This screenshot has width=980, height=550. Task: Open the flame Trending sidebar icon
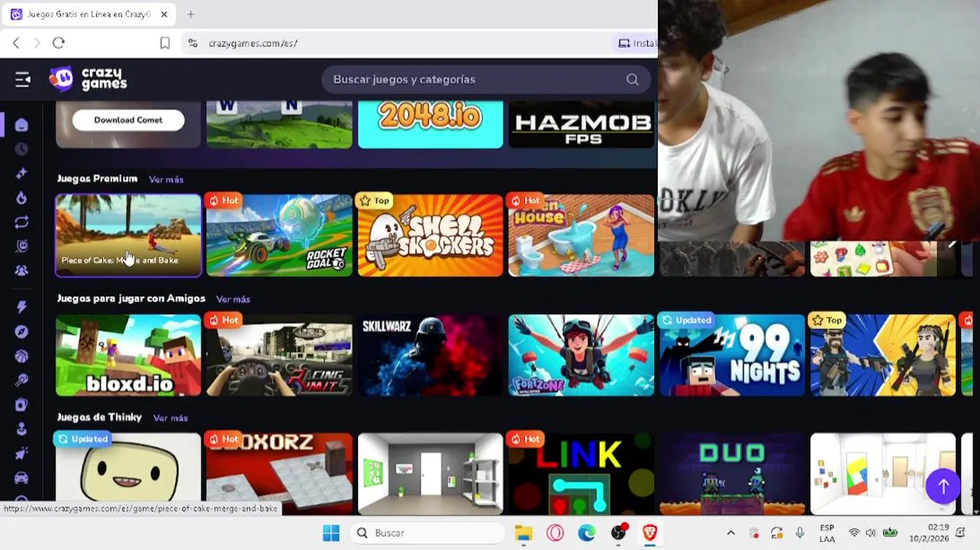click(21, 198)
